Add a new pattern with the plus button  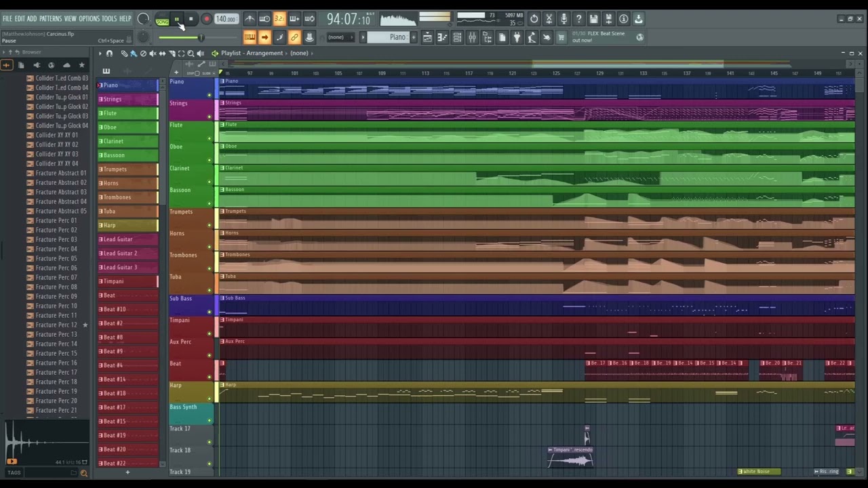414,37
